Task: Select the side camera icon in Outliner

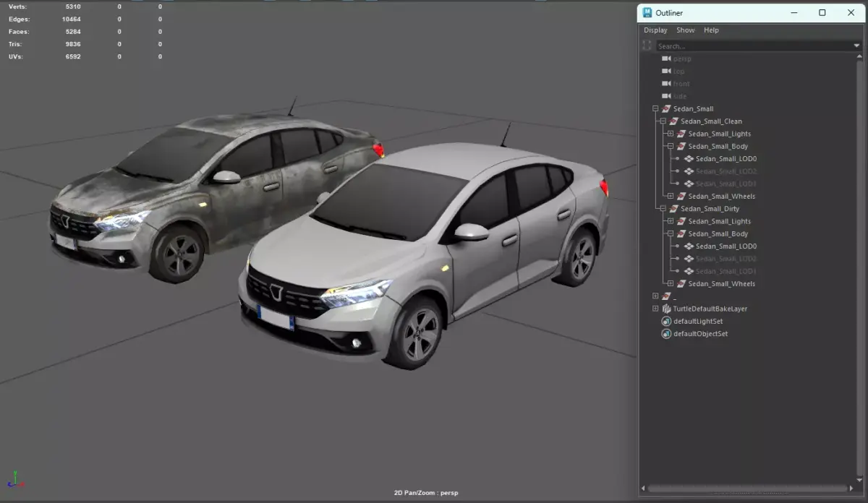Action: (666, 96)
